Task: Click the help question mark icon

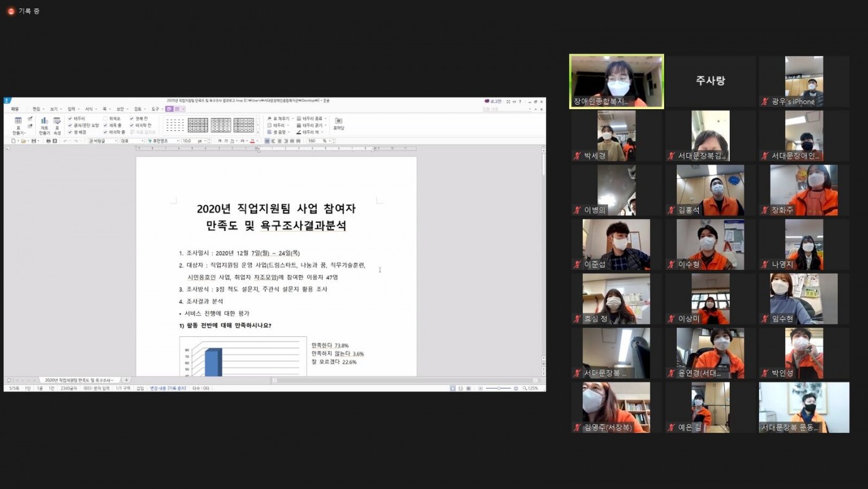Action: [x=520, y=101]
